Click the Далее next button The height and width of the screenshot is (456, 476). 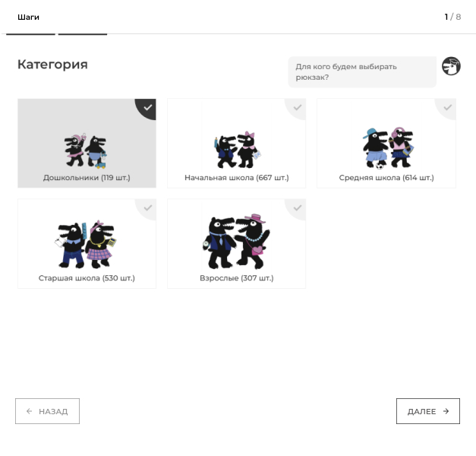(x=428, y=411)
